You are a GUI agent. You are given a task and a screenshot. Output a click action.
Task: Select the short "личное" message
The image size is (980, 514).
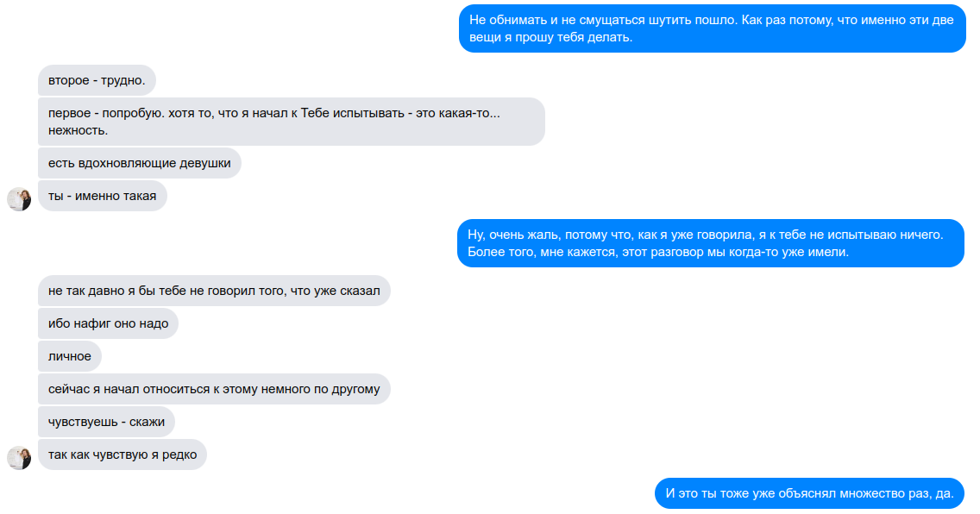[70, 356]
